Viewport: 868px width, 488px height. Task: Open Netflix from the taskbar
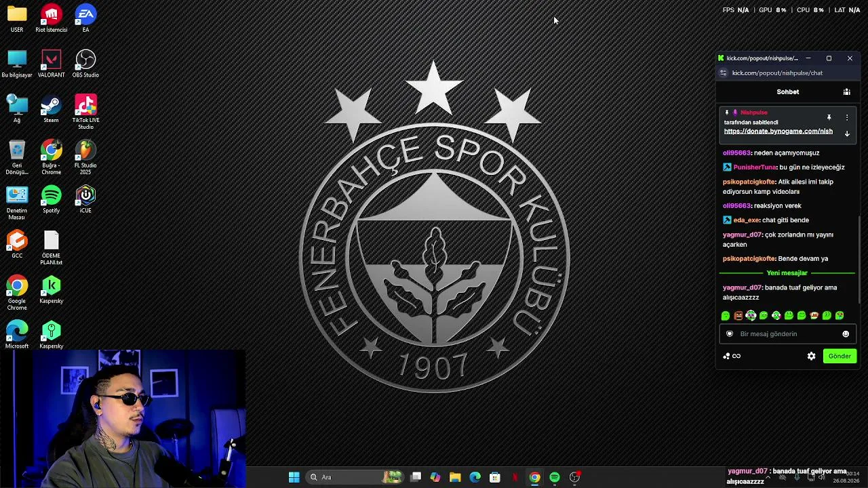pyautogui.click(x=515, y=477)
